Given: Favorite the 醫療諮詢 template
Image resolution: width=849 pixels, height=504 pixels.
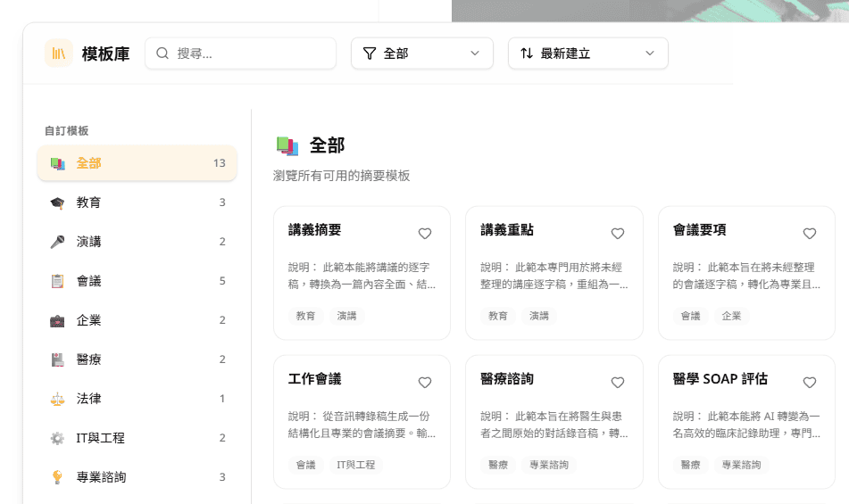Looking at the screenshot, I should (618, 383).
